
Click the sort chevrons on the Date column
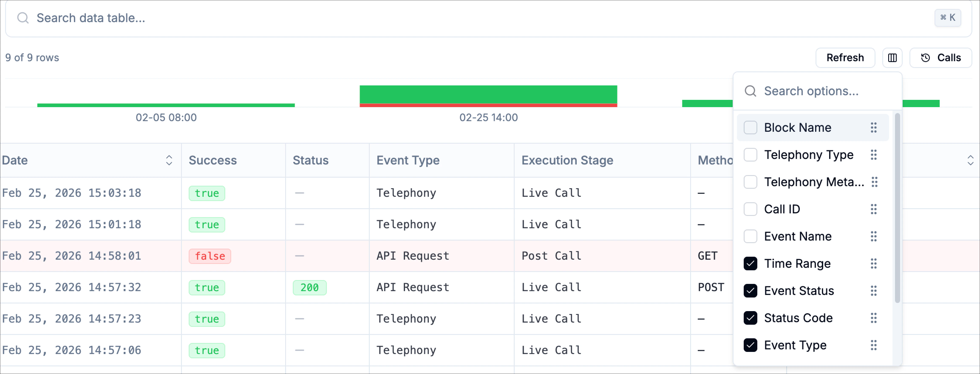pyautogui.click(x=169, y=160)
